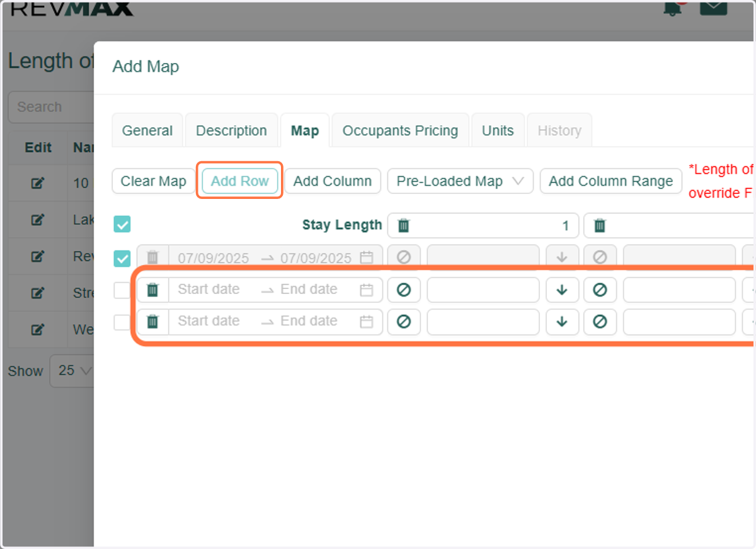The width and height of the screenshot is (756, 549).
Task: Switch to the Description tab
Action: (231, 130)
